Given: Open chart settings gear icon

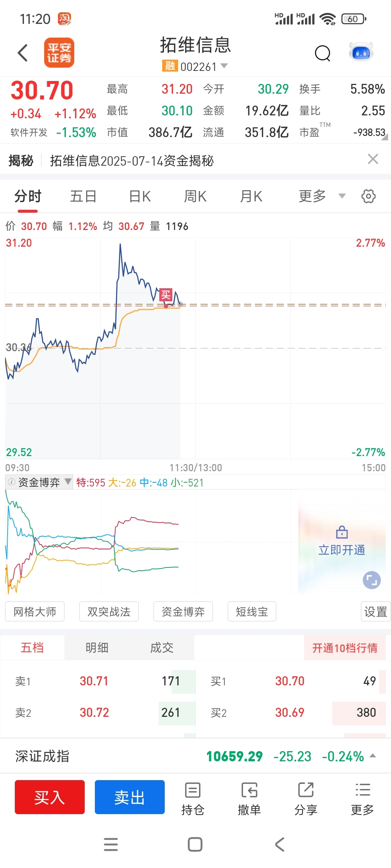Looking at the screenshot, I should tap(369, 196).
